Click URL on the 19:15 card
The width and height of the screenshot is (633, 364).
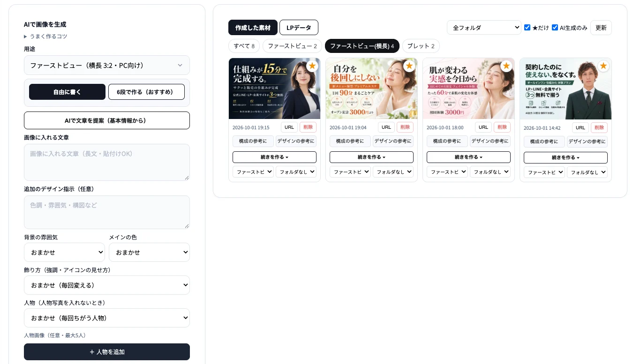click(289, 127)
